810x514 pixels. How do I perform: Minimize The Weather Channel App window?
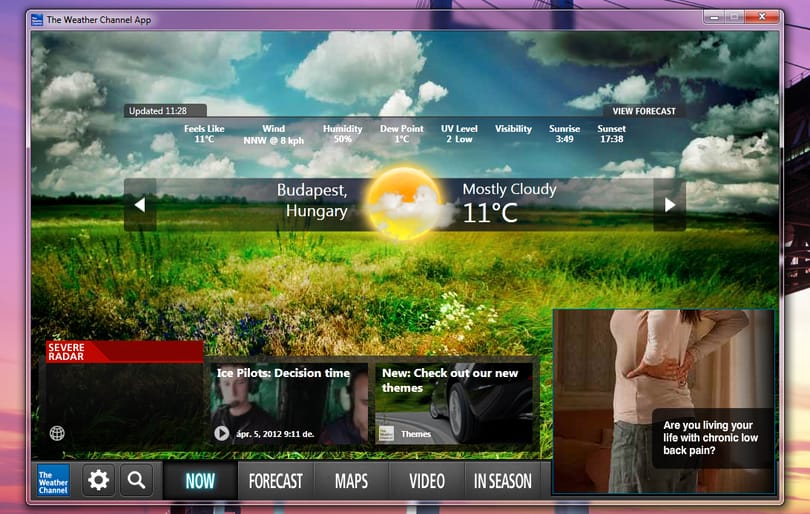[714, 18]
